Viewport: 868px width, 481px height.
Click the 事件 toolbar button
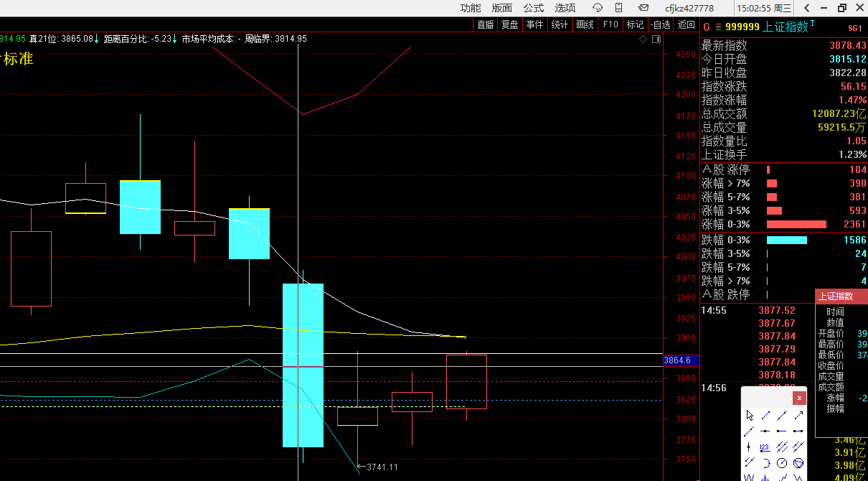[534, 24]
